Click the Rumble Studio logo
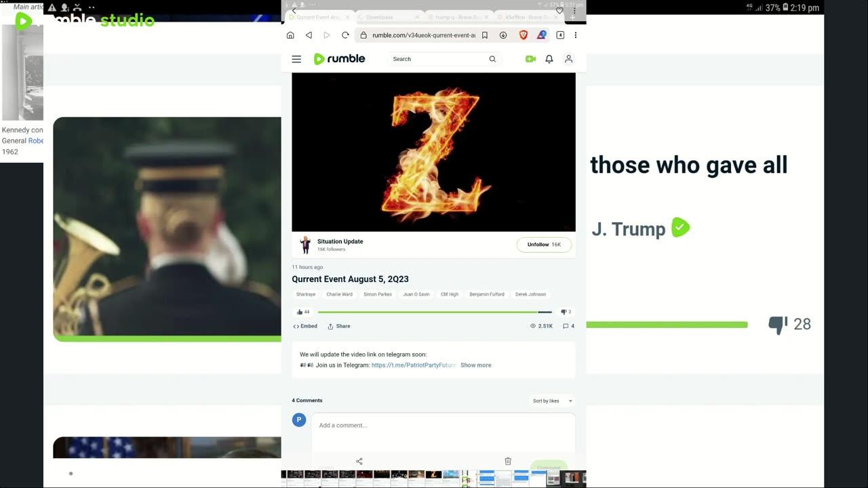The width and height of the screenshot is (868, 488). [x=85, y=20]
